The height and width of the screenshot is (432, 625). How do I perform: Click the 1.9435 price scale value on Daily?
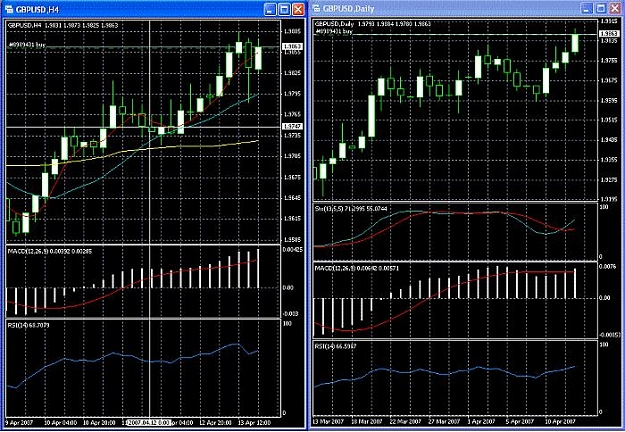[x=609, y=140]
